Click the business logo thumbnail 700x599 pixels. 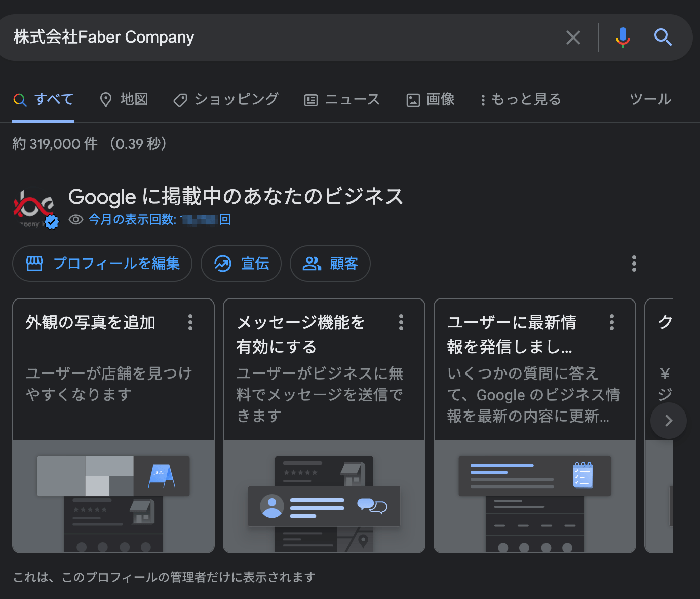pyautogui.click(x=34, y=208)
